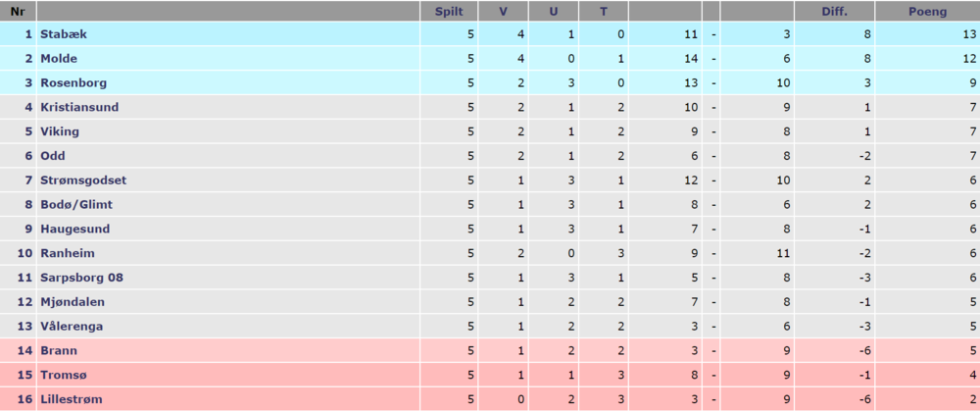Open the Mjøndalen team link
The image size is (980, 411).
(x=73, y=303)
